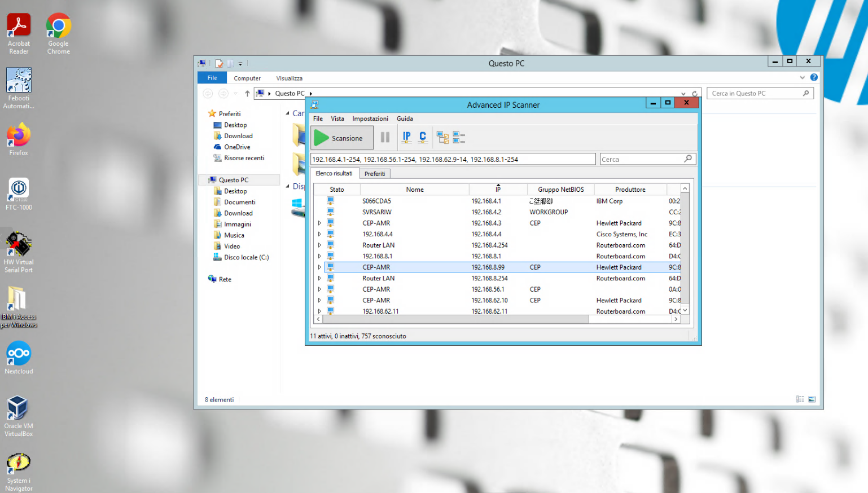Click the IBM Corp manufacturer cell
The width and height of the screenshot is (868, 493).
pyautogui.click(x=610, y=201)
